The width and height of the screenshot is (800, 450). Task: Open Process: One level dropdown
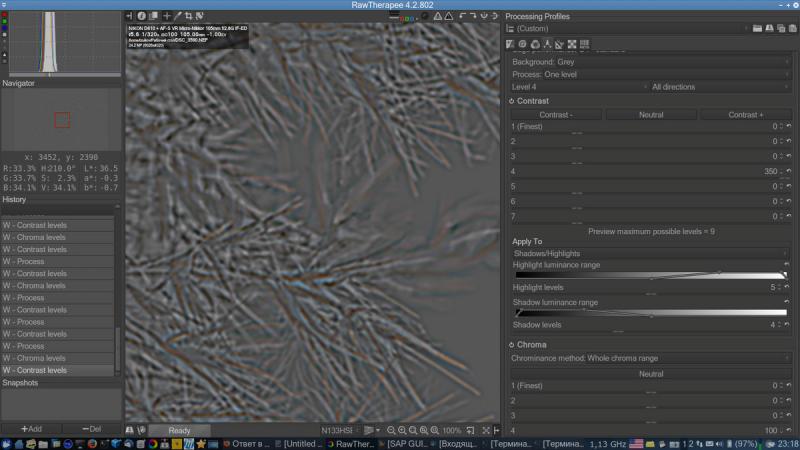click(x=651, y=74)
